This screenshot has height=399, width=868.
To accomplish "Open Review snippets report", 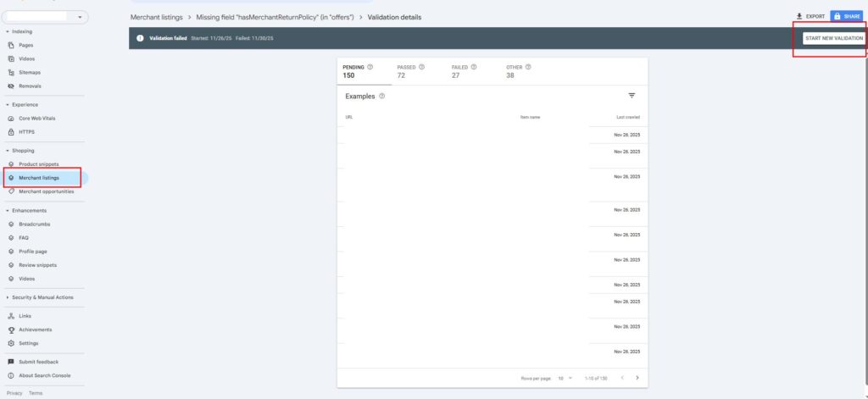I will [37, 265].
